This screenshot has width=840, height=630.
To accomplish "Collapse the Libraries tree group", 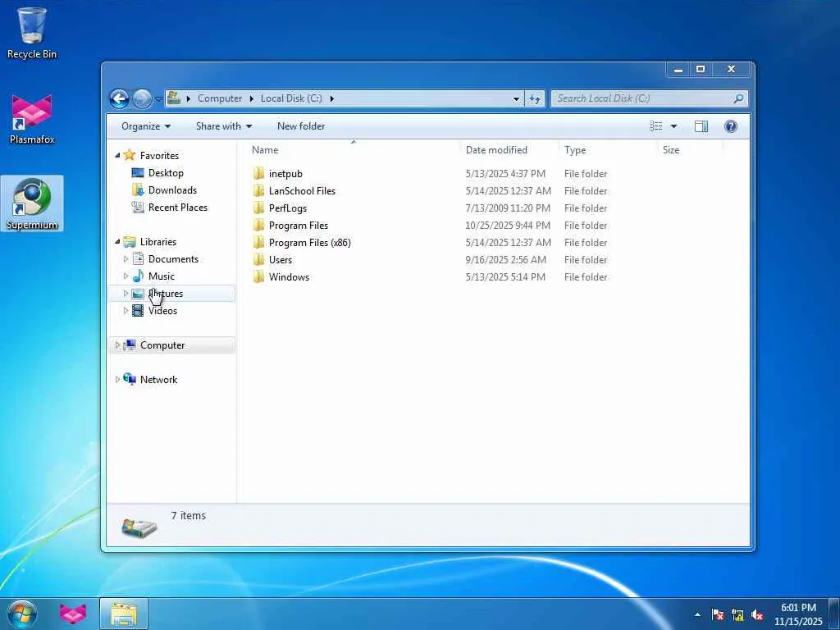I will tap(117, 242).
